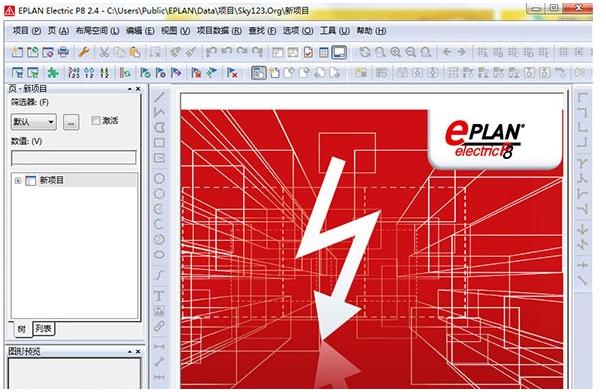The image size is (606, 392).
Task: Switch to the 树 tab
Action: pyautogui.click(x=22, y=329)
